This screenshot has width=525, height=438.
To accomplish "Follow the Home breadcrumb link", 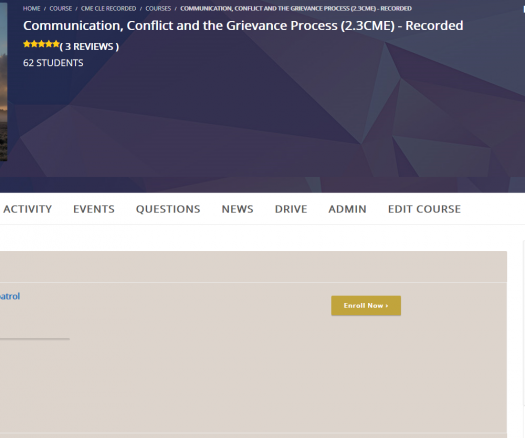I will [31, 8].
